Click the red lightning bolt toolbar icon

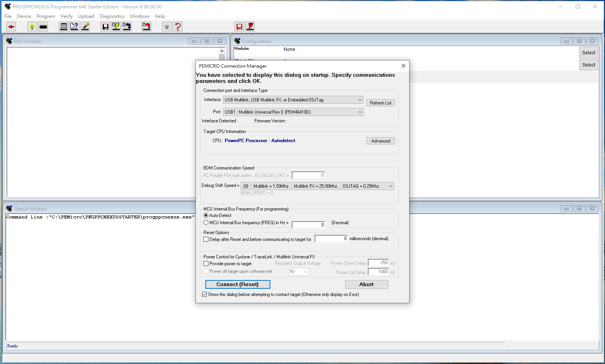click(x=250, y=27)
